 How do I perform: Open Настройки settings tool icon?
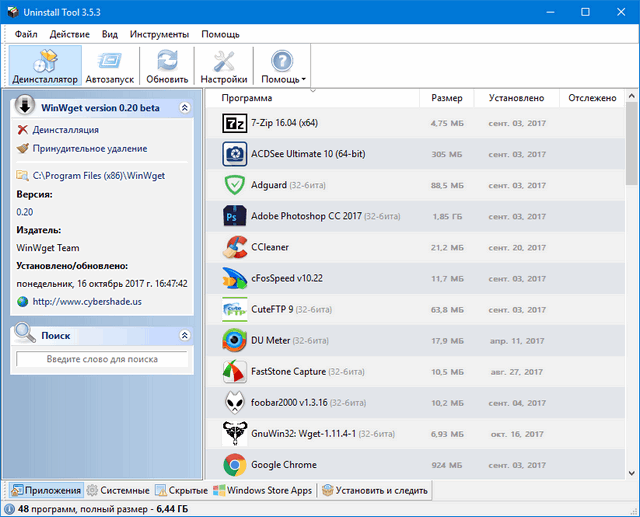coord(224,60)
